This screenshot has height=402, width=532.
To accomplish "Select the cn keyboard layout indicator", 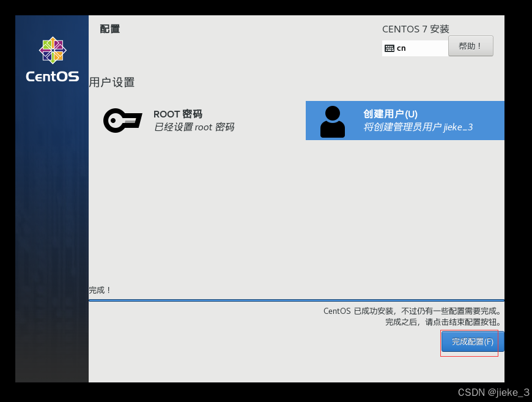I will 415,48.
